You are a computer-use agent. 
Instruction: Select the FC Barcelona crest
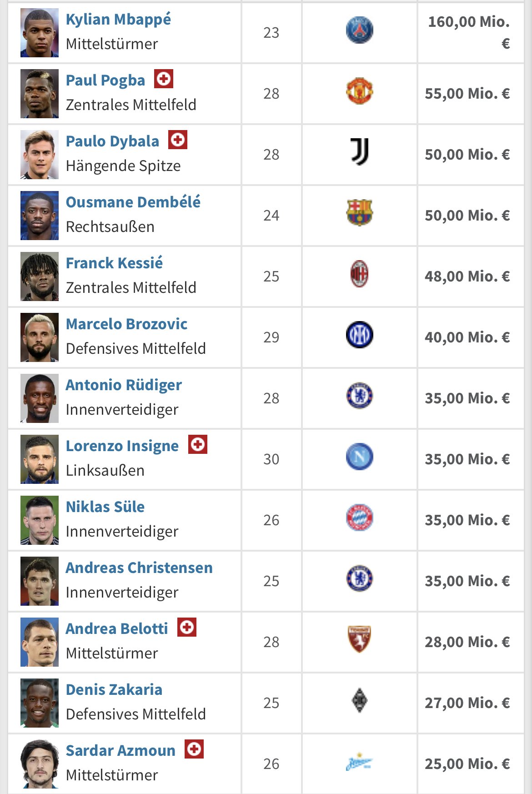[x=359, y=213]
